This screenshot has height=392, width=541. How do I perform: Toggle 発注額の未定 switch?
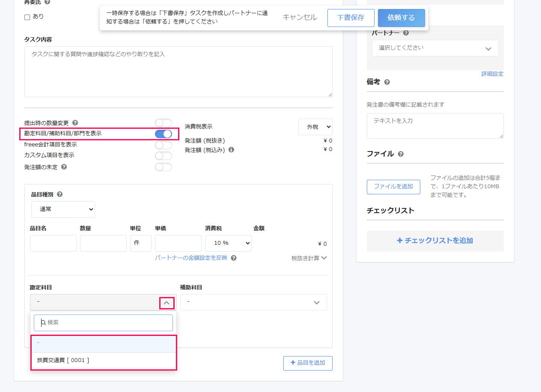(163, 167)
